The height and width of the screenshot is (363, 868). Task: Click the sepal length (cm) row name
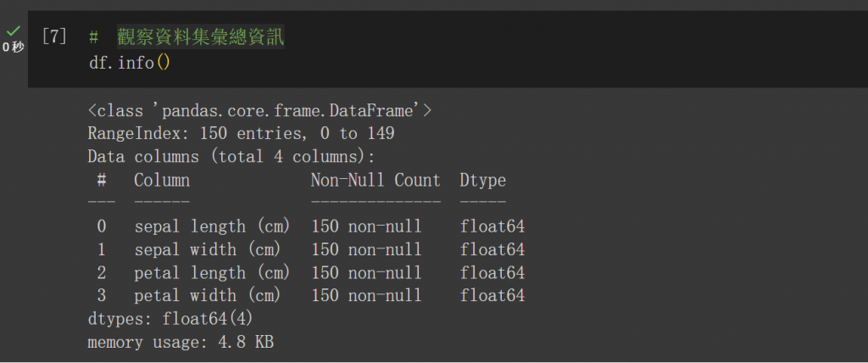click(x=213, y=226)
